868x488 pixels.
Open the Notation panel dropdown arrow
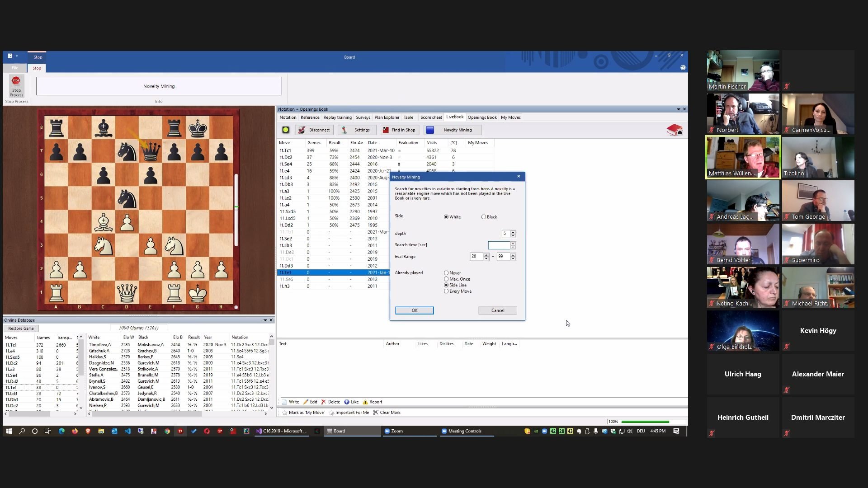pos(678,109)
